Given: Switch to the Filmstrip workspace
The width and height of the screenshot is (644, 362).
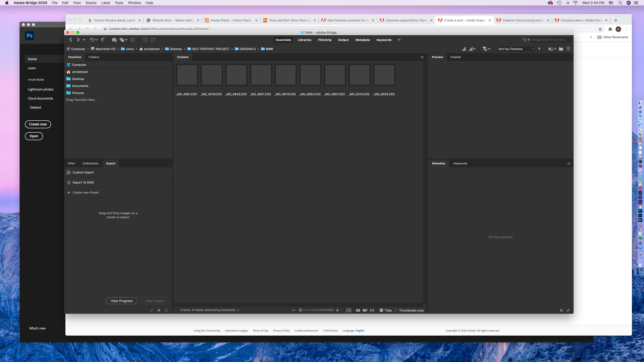Looking at the screenshot, I should pos(325,40).
